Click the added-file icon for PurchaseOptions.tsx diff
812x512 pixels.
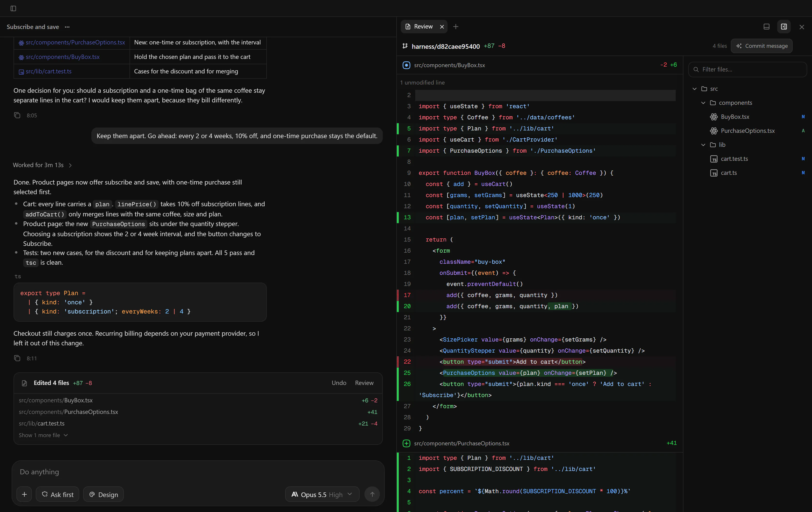(x=407, y=444)
